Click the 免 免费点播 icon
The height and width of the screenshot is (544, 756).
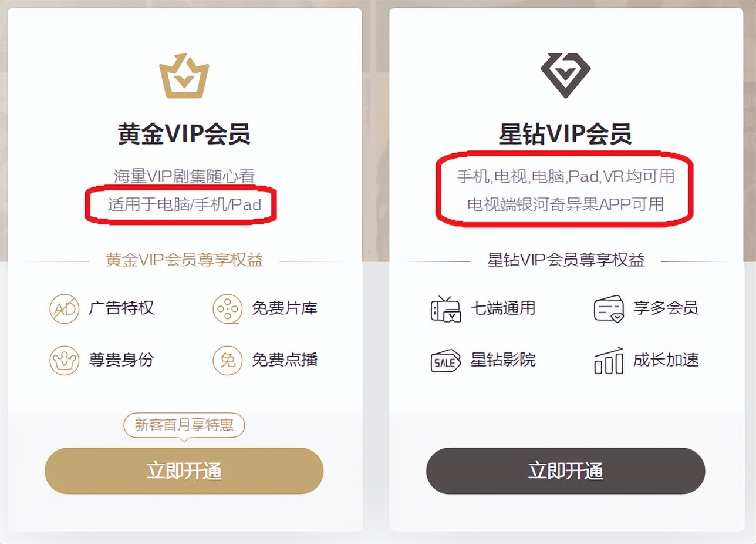228,360
